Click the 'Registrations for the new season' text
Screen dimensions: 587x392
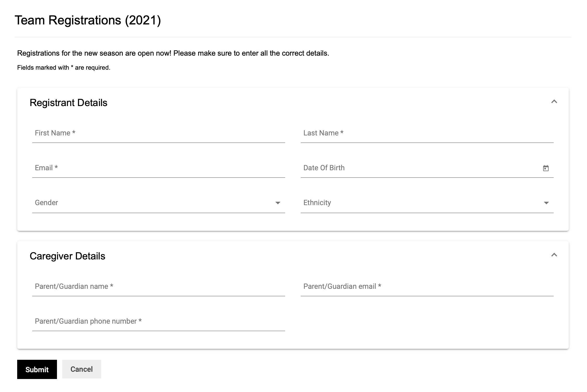tap(173, 53)
